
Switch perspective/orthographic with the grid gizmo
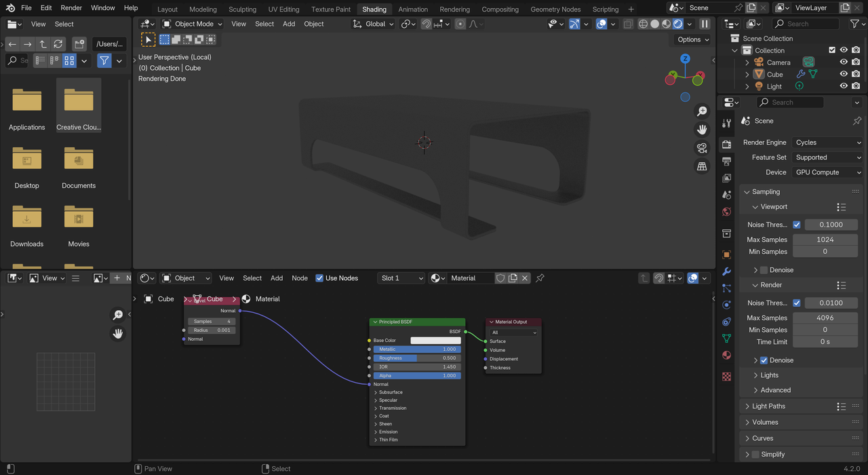(x=702, y=166)
